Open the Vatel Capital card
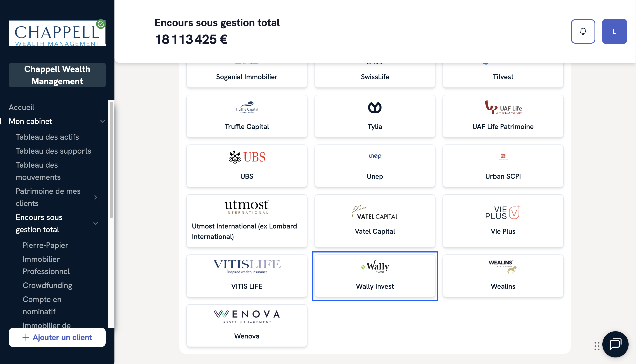 tap(375, 221)
